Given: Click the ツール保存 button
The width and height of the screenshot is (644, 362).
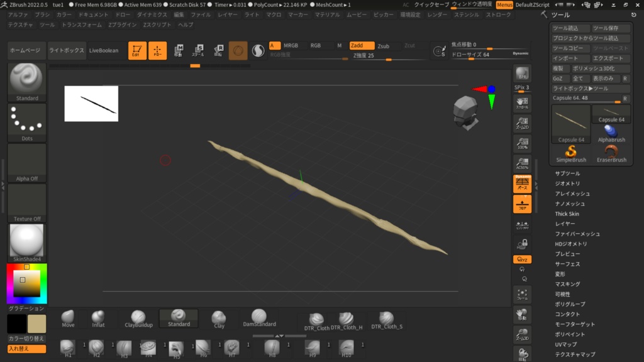Looking at the screenshot, I should point(611,28).
